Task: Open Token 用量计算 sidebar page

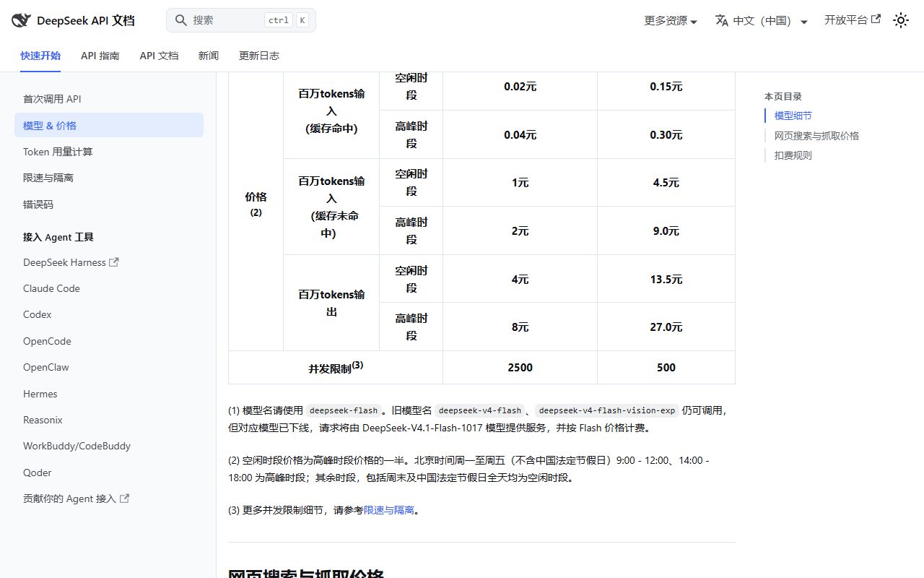Action: pos(109,152)
